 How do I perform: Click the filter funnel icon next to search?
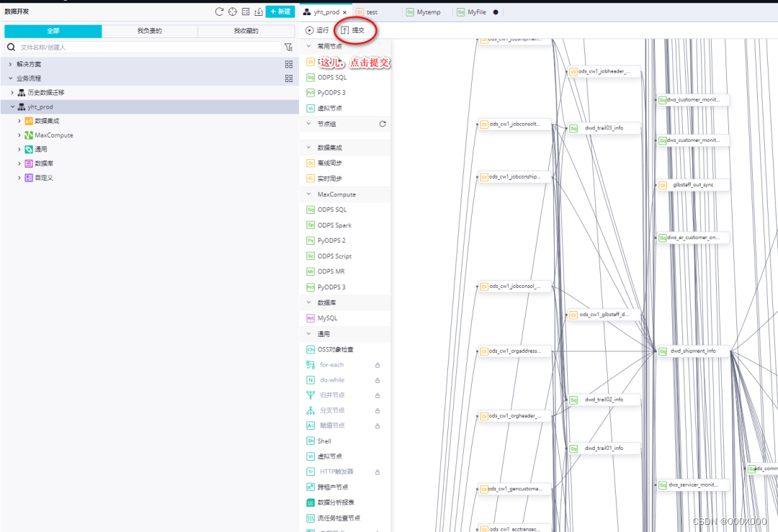click(289, 47)
